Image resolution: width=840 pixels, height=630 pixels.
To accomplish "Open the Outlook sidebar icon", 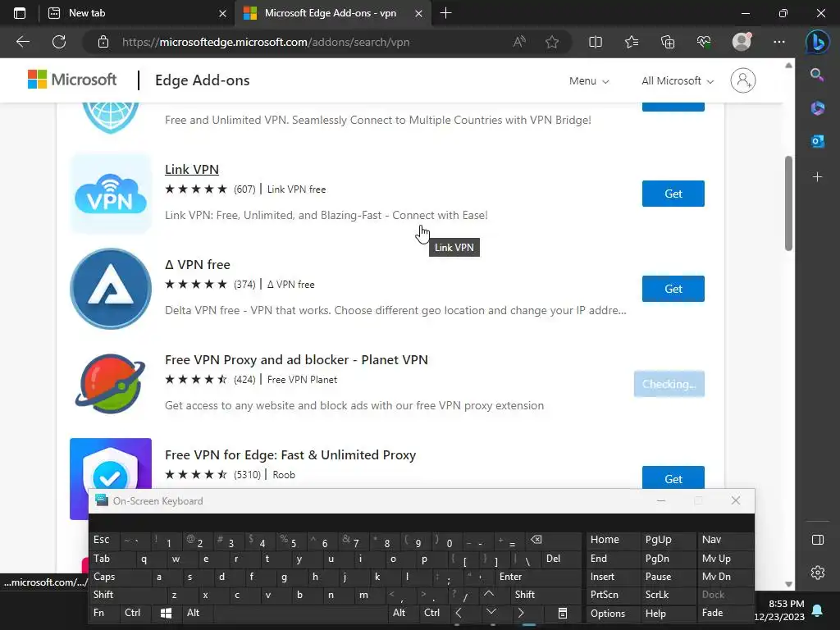I will tap(817, 141).
